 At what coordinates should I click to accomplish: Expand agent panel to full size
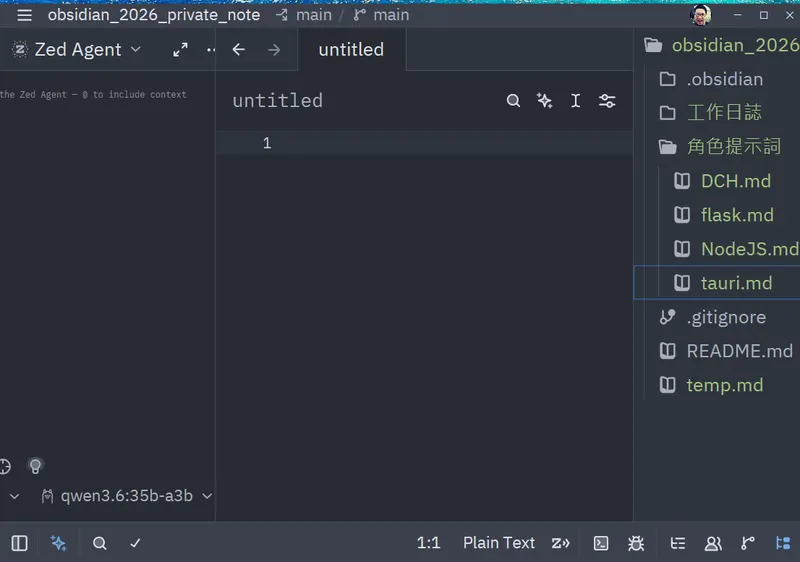[180, 49]
